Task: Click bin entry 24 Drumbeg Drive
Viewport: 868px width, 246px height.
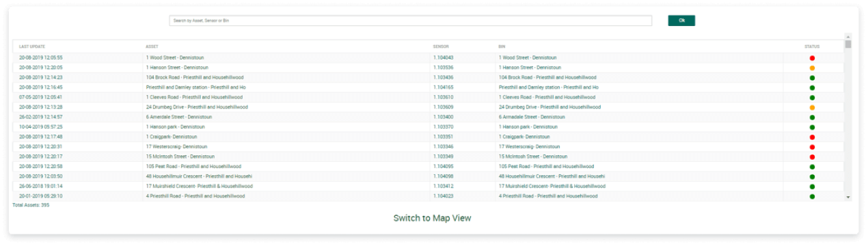Action: 550,107
